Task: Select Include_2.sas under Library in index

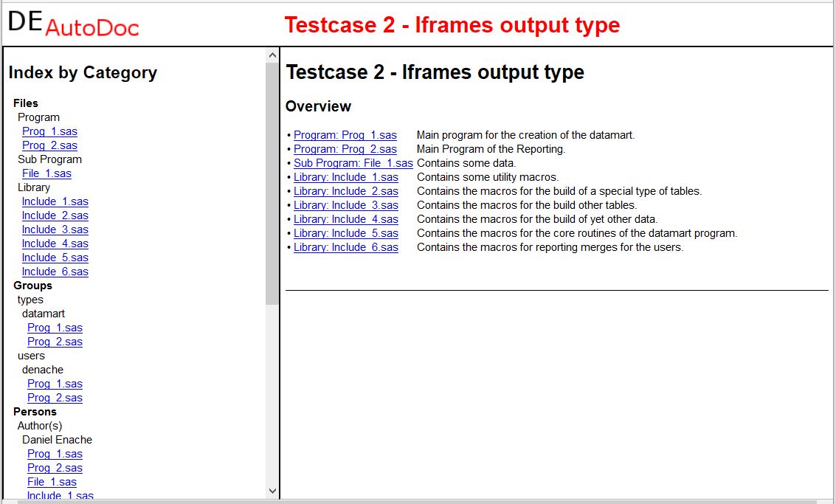Action: [x=55, y=215]
